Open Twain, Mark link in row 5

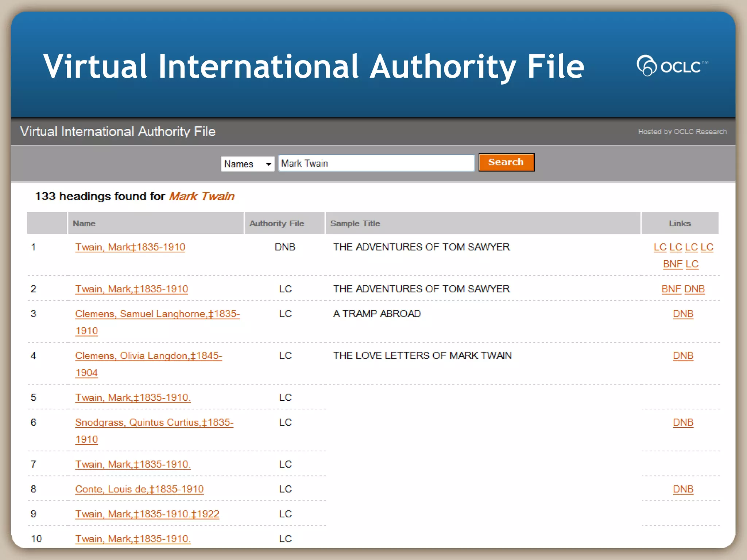pyautogui.click(x=133, y=397)
